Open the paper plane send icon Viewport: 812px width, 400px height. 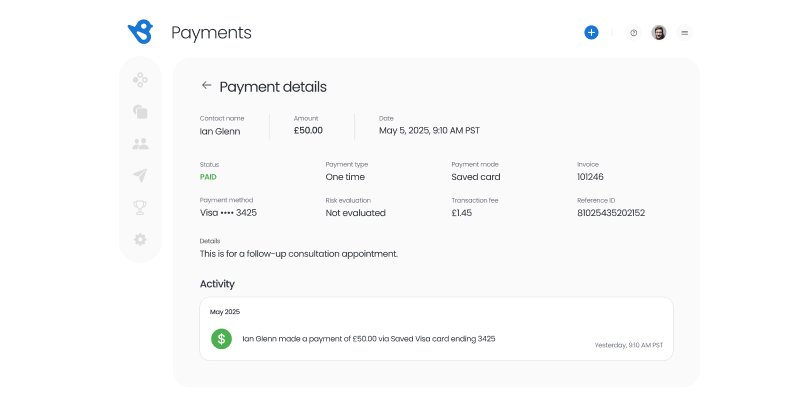pyautogui.click(x=140, y=176)
